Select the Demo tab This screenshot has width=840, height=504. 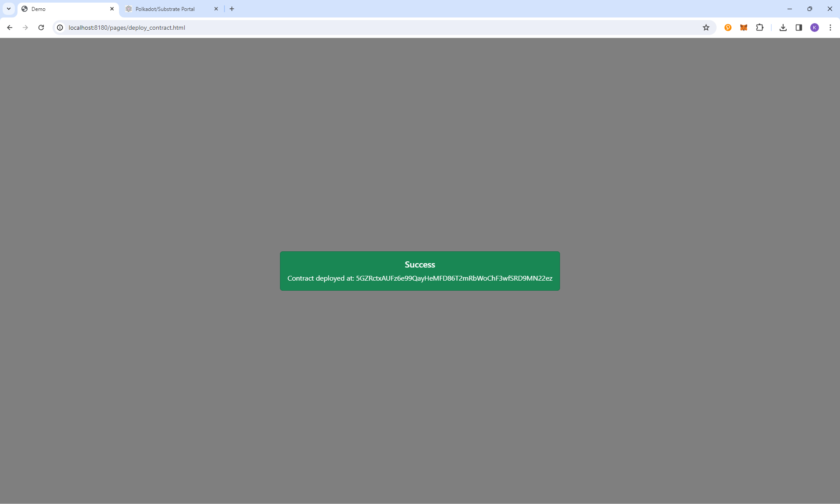point(61,9)
